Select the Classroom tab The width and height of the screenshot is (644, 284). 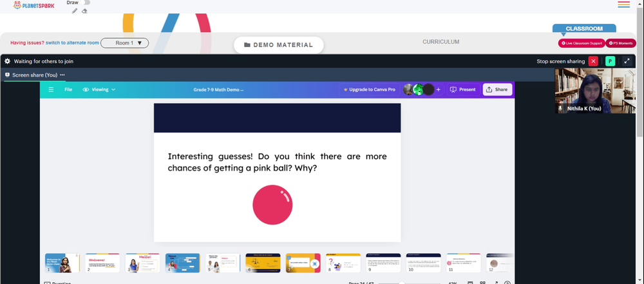[x=584, y=28]
